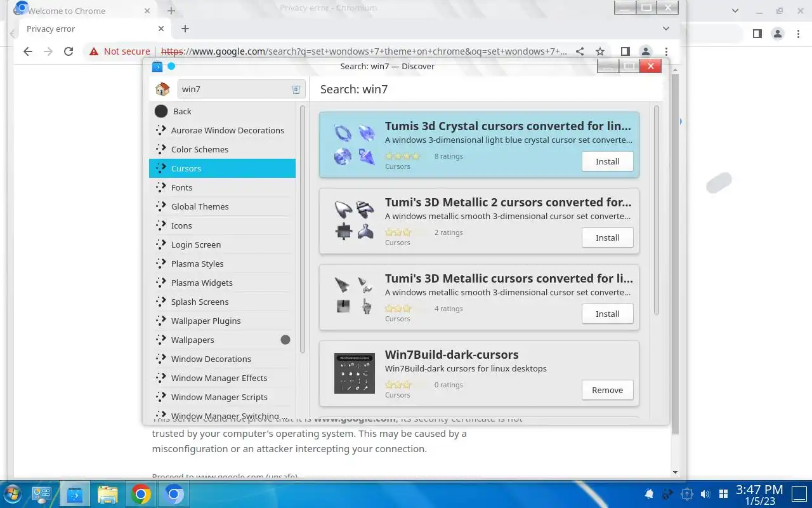Click the Global Themes row icon
The width and height of the screenshot is (812, 508).
pos(161,206)
